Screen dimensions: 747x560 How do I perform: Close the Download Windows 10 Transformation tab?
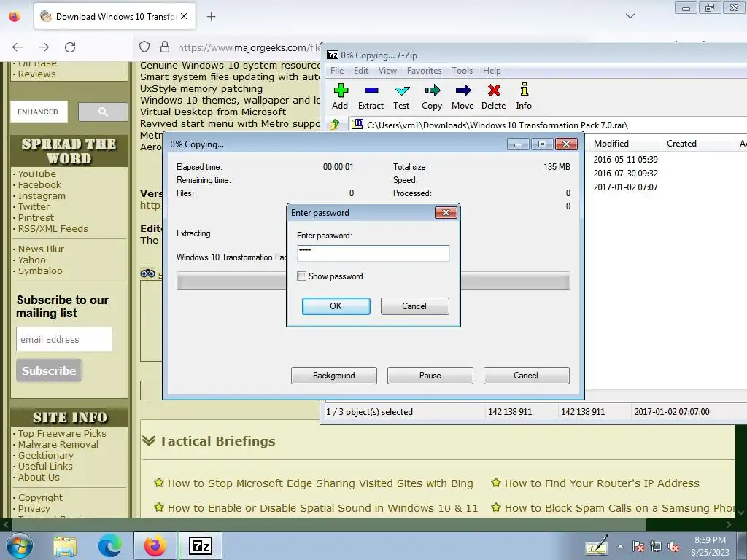pyautogui.click(x=184, y=16)
